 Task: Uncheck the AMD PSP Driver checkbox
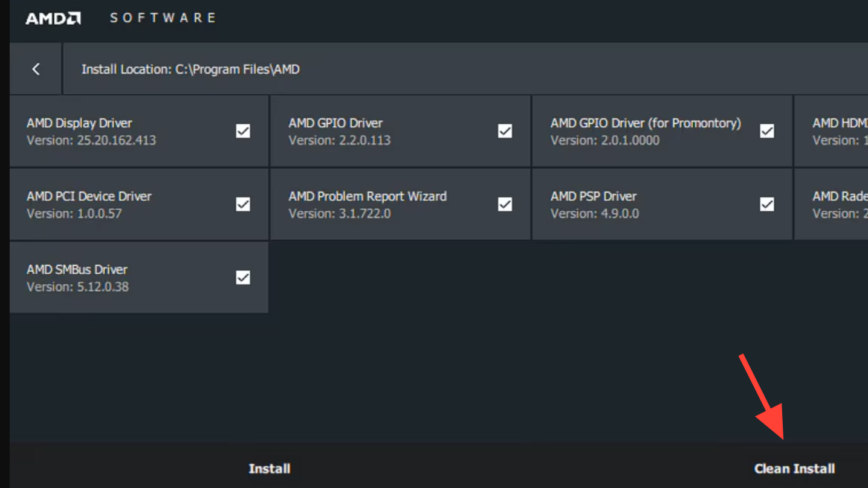pos(767,204)
